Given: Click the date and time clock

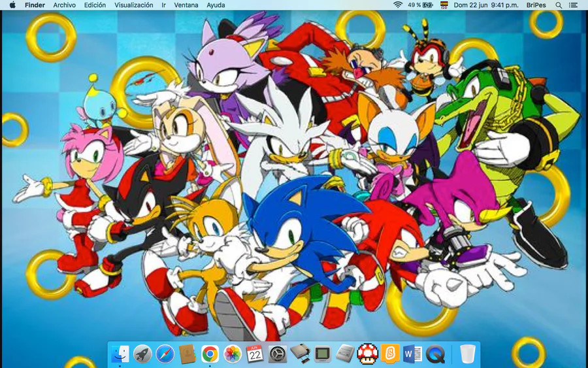Looking at the screenshot, I should [486, 5].
